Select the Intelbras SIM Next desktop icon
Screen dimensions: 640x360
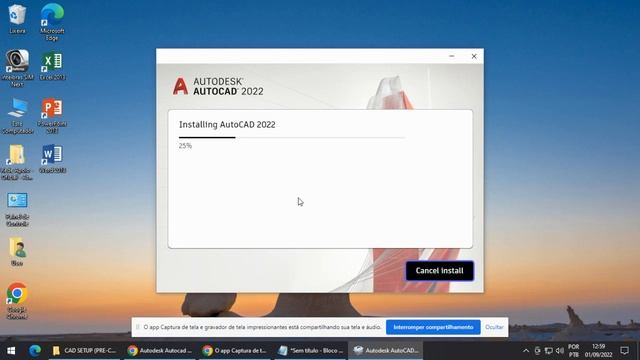tap(17, 68)
